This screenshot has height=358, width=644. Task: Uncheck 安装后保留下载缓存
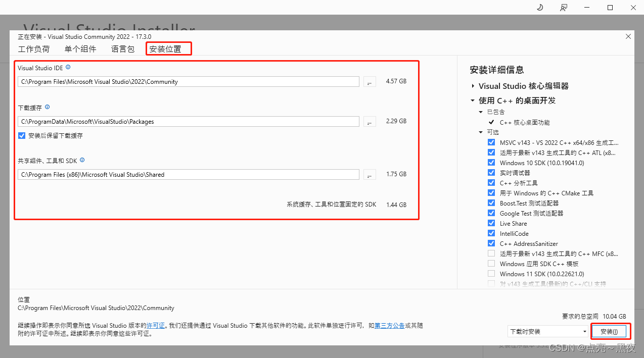pyautogui.click(x=21, y=135)
